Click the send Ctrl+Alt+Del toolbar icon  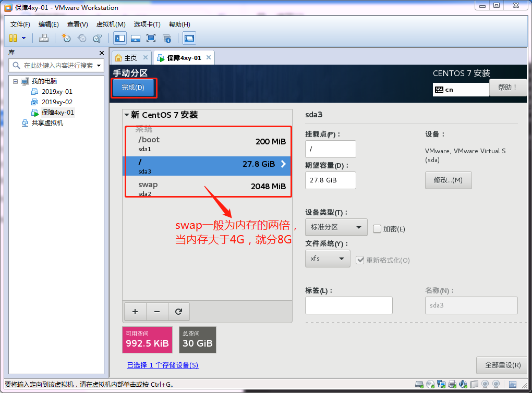(43, 38)
